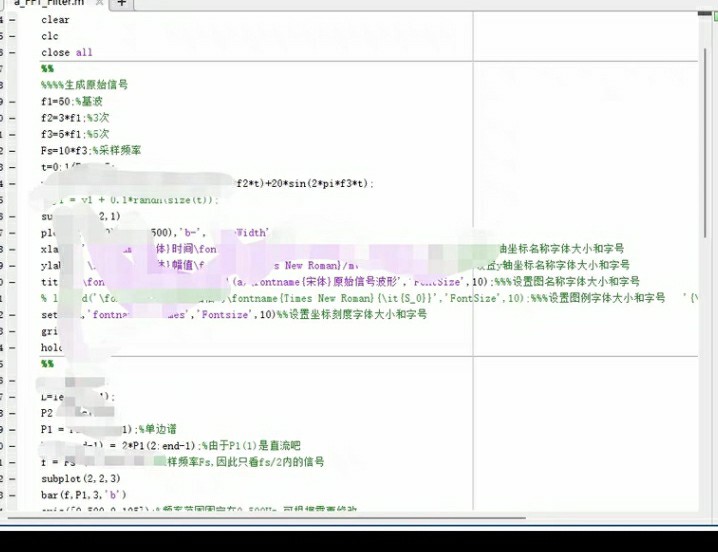
Task: Open a new editor tab with the plus button
Action: click(121, 3)
